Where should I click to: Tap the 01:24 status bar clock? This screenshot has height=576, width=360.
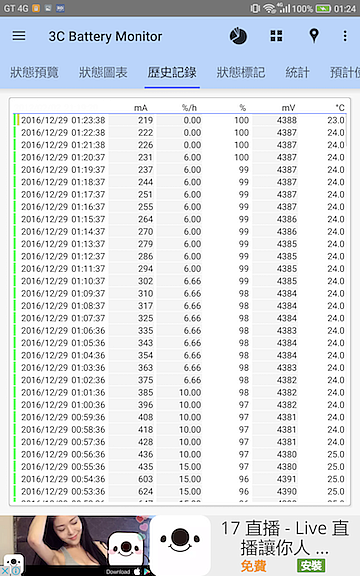coord(345,8)
